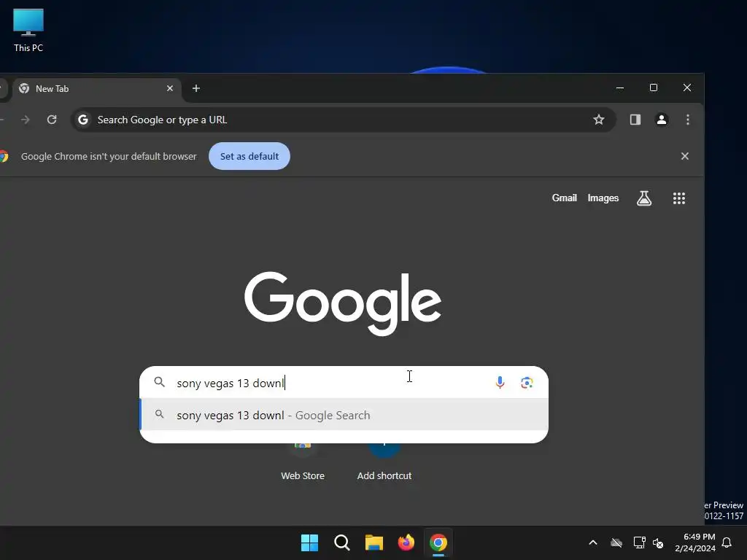Viewport: 747px width, 560px height.
Task: Go forward with the forward arrow
Action: 26,120
